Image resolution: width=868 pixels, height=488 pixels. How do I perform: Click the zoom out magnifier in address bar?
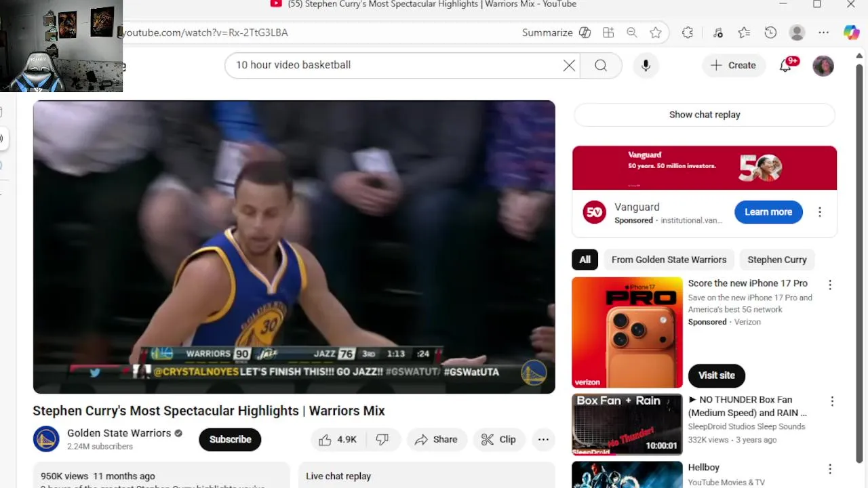point(632,33)
